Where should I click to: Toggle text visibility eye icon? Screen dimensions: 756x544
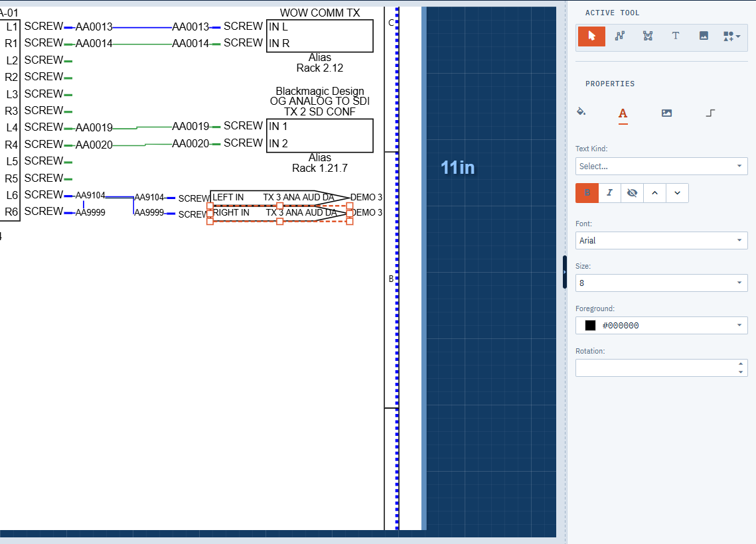click(x=632, y=193)
